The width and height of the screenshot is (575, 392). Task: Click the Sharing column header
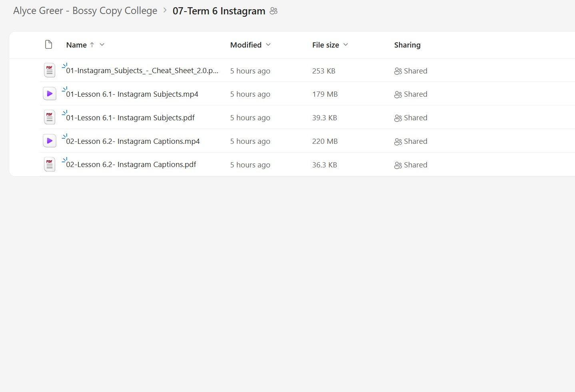(x=407, y=45)
